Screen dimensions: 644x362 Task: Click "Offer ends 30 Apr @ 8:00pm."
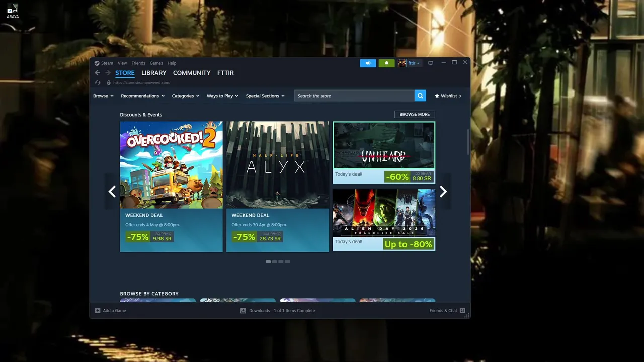(x=259, y=225)
